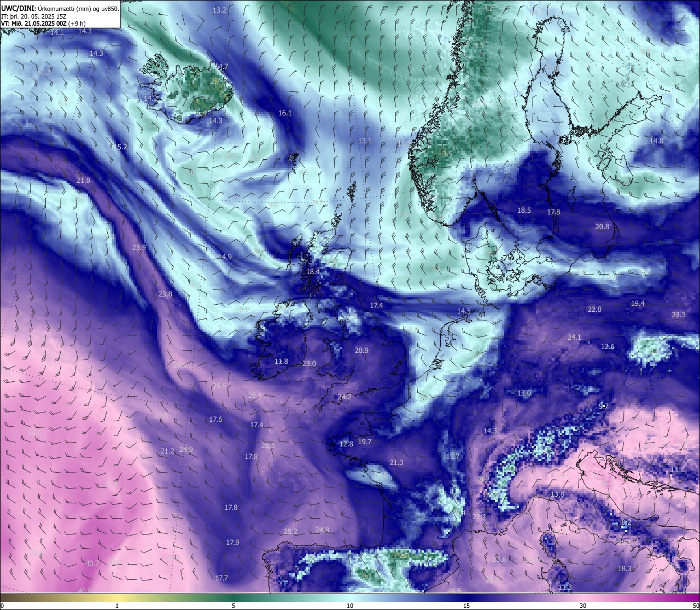Viewport: 700px width, 610px height.
Task: Click the map value 21.3 over France
Action: [396, 463]
